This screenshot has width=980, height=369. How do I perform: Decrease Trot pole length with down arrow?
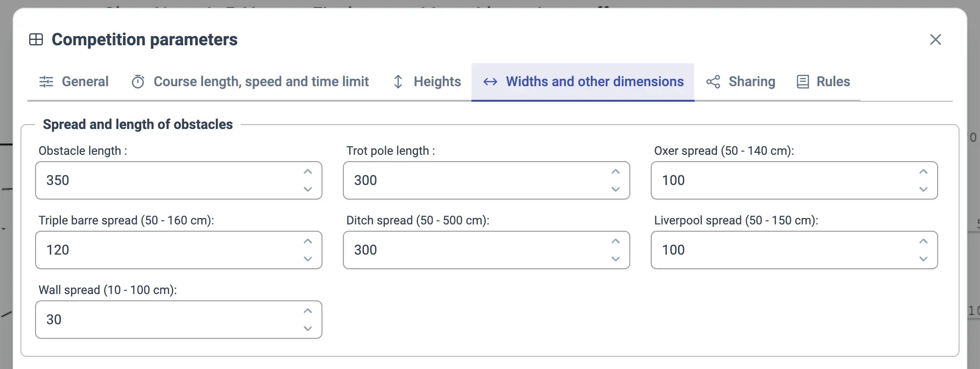(616, 189)
